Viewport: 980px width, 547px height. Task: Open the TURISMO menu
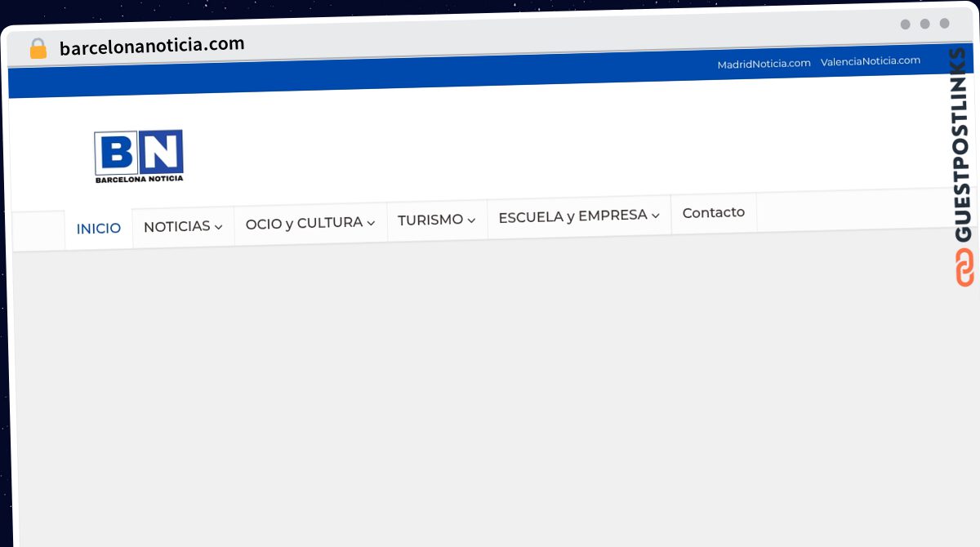tap(437, 220)
